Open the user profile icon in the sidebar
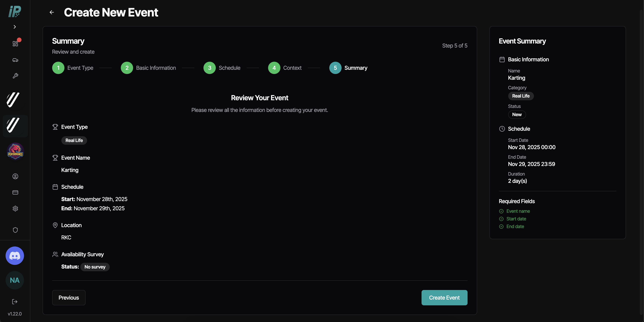Image resolution: width=644 pixels, height=322 pixels. tap(15, 176)
